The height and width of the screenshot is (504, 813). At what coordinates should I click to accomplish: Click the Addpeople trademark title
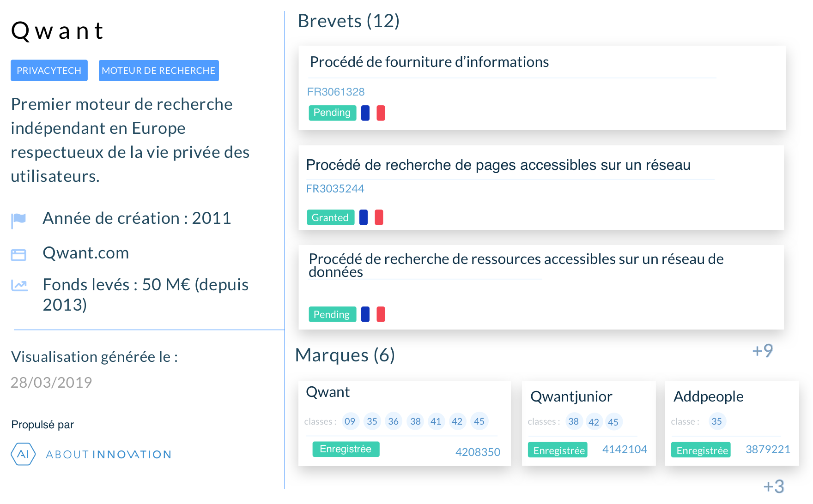click(x=709, y=397)
